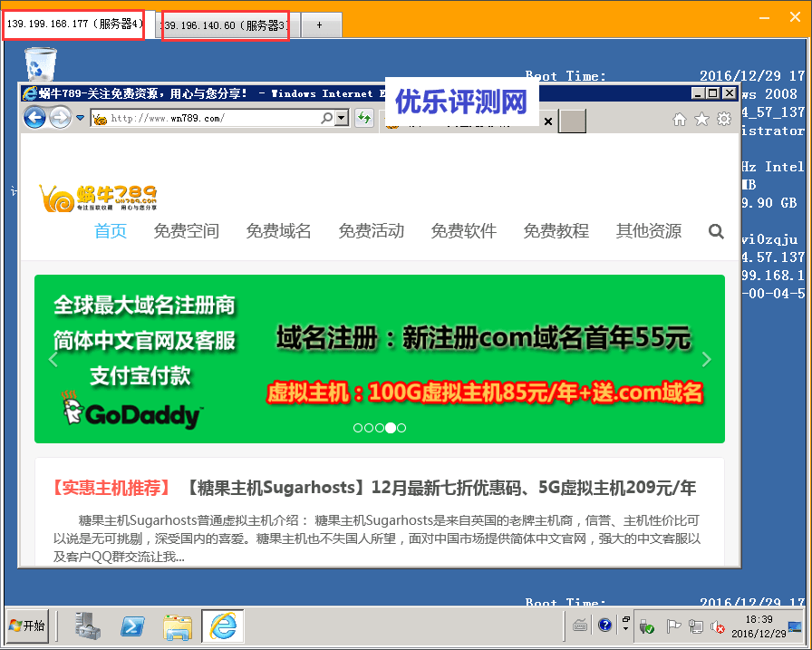
Task: Show previous banner slide with left chevron
Action: tap(53, 359)
